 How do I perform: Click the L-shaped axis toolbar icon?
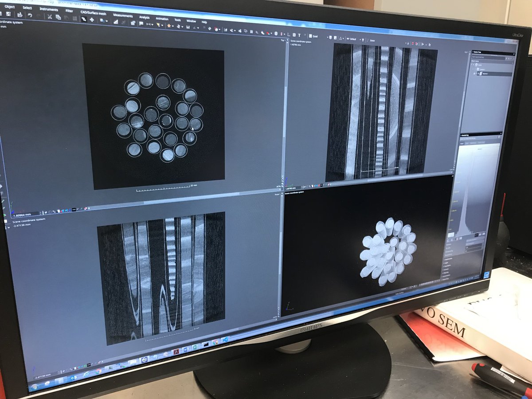click(x=289, y=34)
